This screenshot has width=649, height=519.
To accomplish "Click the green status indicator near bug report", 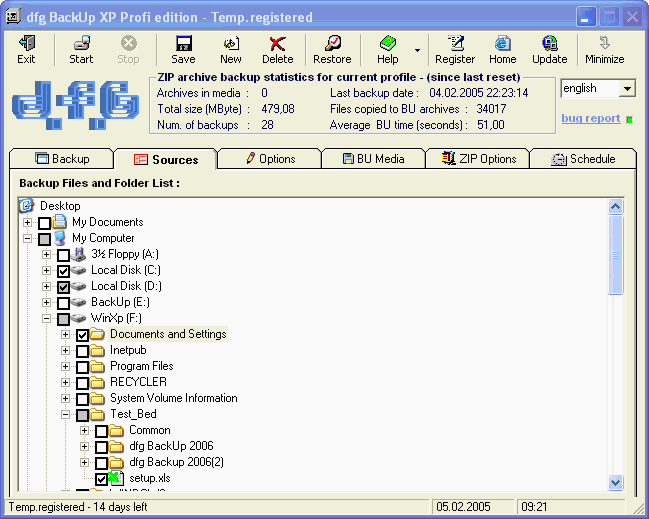I will coord(630,120).
